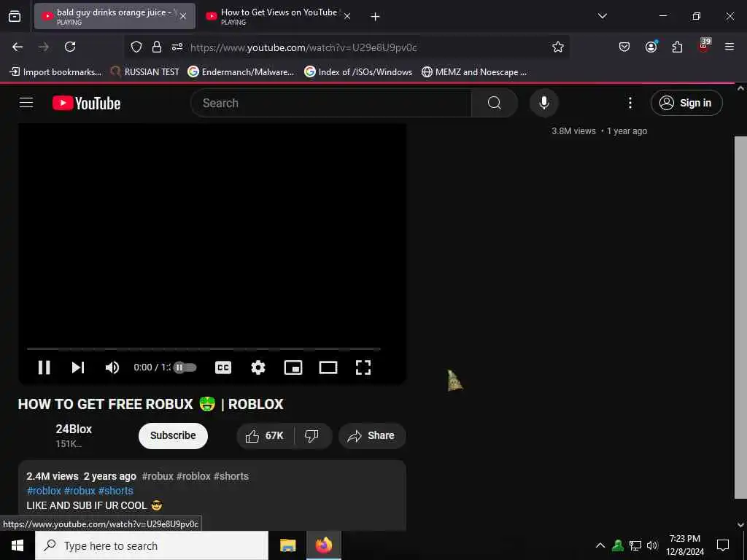Screen dimensions: 747x560
Task: Click the taskbar Type here to search box
Action: pyautogui.click(x=152, y=545)
